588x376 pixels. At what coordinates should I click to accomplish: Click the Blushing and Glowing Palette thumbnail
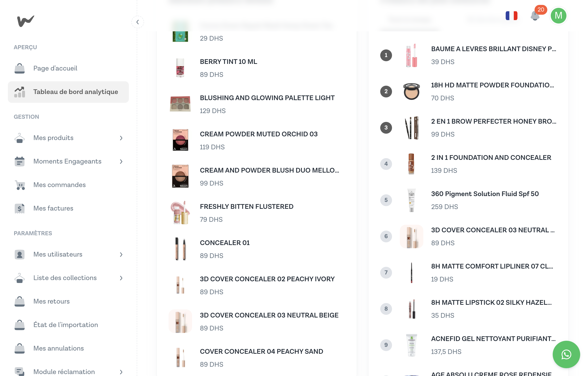180,104
